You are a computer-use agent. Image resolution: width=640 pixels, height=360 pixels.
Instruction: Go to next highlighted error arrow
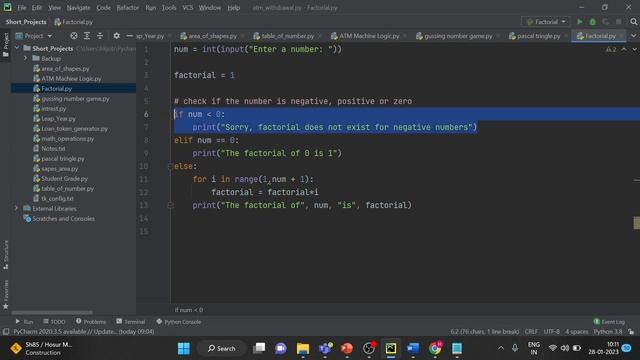634,49
